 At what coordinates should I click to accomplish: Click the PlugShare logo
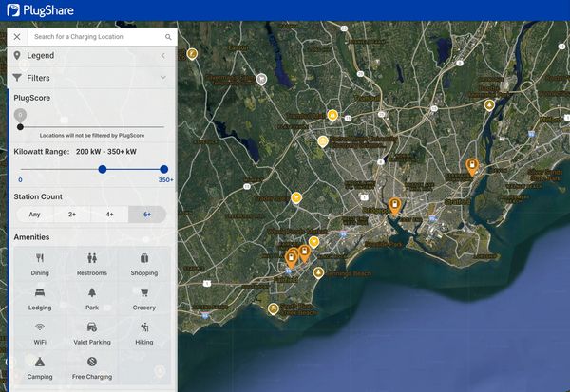click(40, 10)
